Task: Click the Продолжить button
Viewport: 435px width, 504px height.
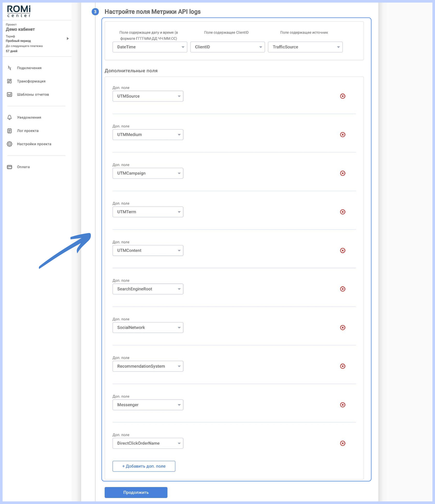Action: click(136, 492)
